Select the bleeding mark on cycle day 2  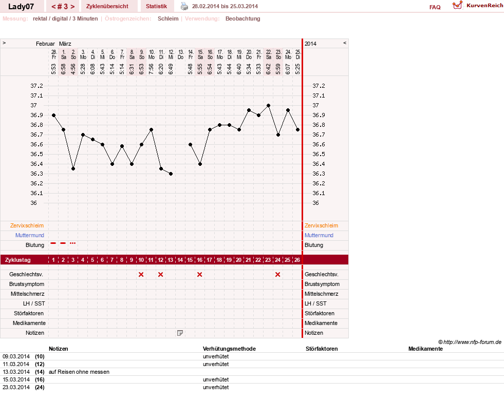click(63, 243)
